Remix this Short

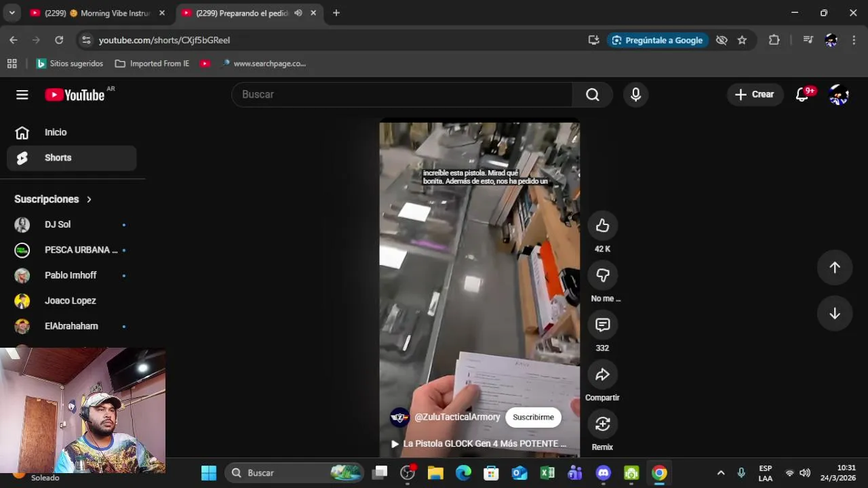tap(602, 424)
